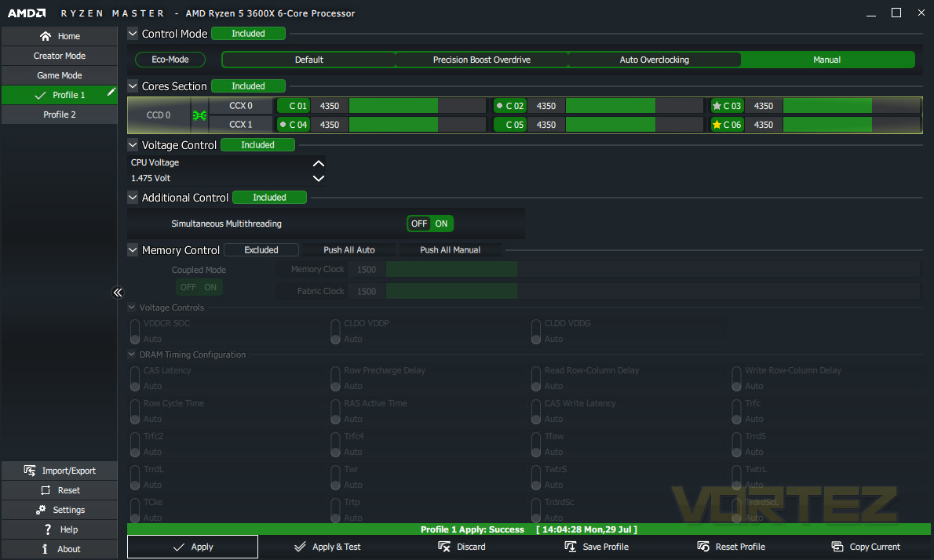The width and height of the screenshot is (934, 560).
Task: Click the Apply & Test button
Action: 327,547
